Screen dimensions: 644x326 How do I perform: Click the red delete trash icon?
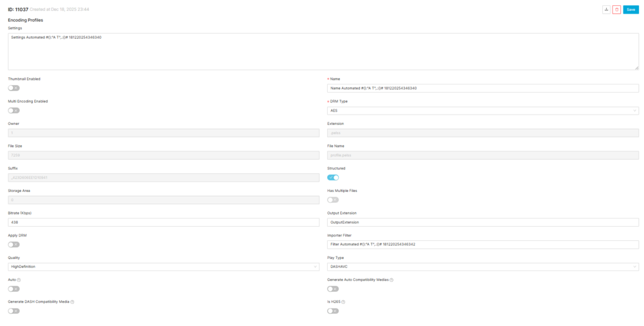click(x=616, y=10)
